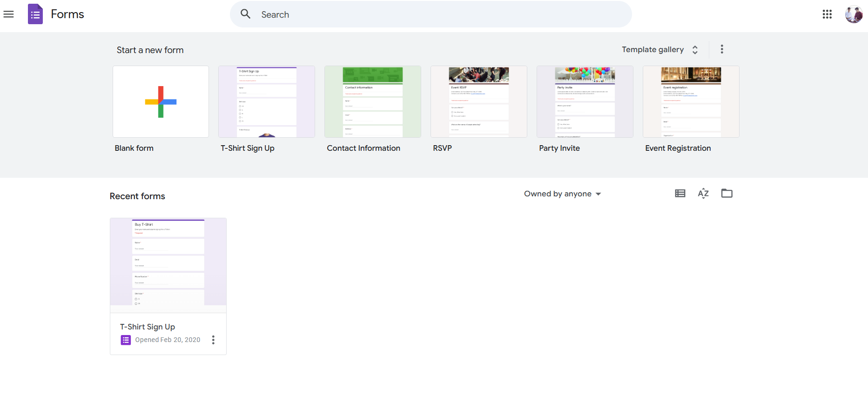Click the search magnifier icon
868x396 pixels.
coord(246,14)
